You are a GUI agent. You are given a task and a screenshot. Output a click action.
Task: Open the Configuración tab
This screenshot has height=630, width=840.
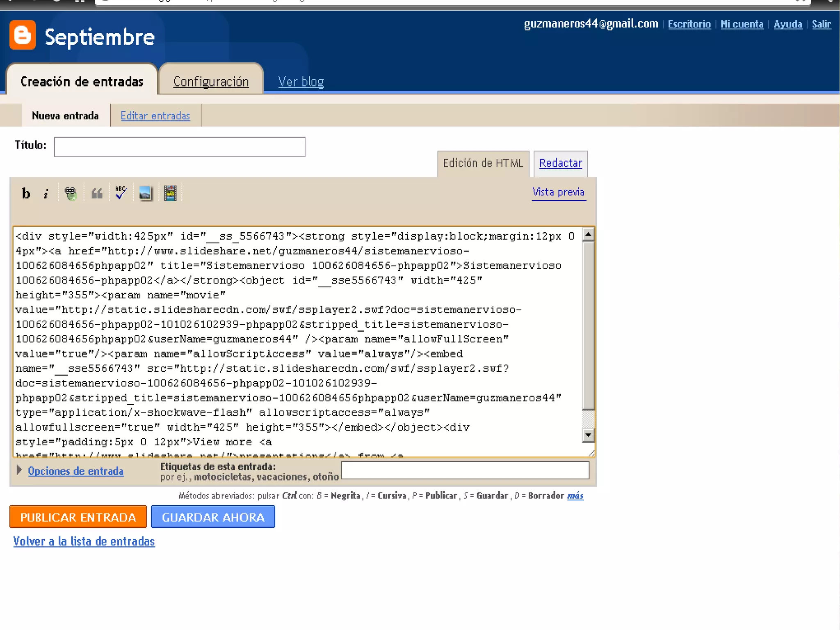tap(211, 82)
